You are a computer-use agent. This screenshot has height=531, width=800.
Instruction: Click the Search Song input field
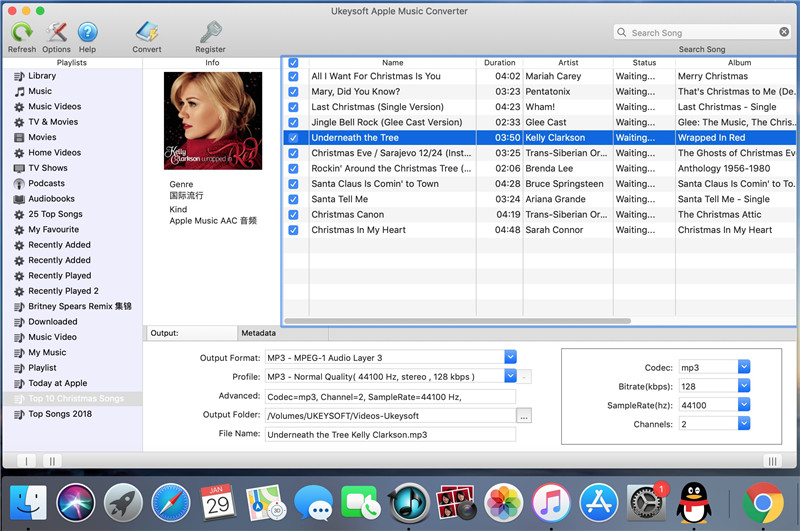702,33
